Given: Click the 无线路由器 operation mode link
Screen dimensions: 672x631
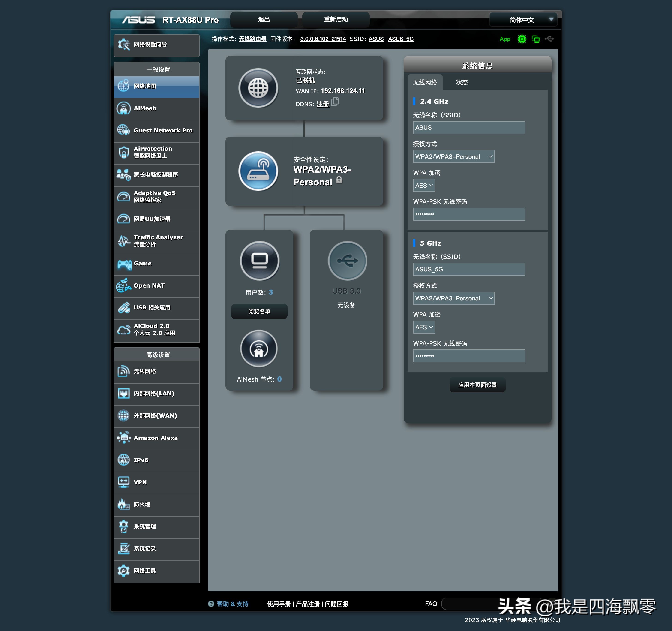Looking at the screenshot, I should [x=252, y=39].
